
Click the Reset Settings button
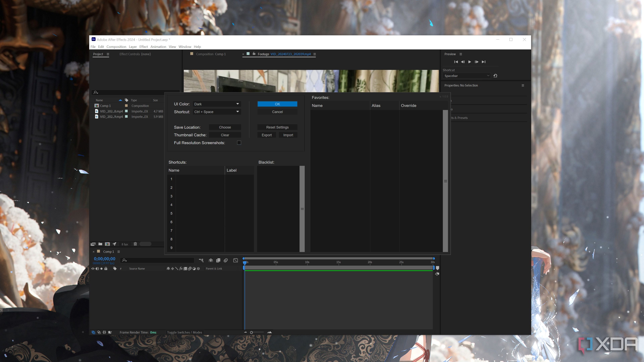(x=277, y=127)
